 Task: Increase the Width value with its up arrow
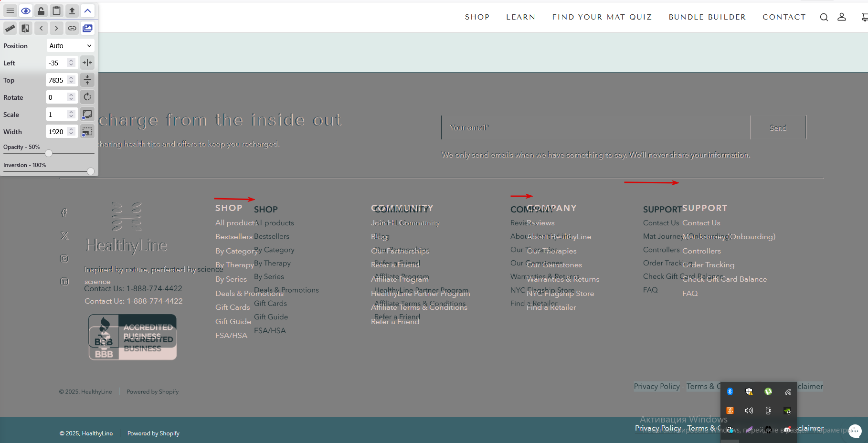tap(71, 129)
